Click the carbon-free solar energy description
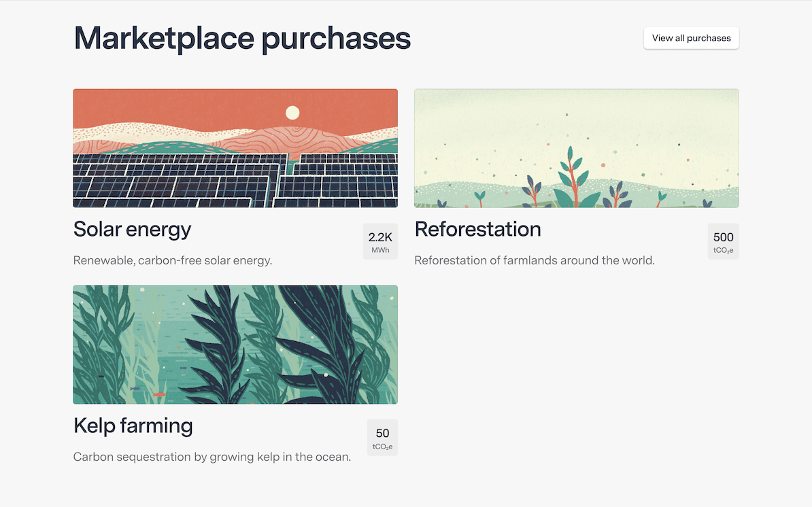Screen dimensions: 812x507 click(x=172, y=260)
